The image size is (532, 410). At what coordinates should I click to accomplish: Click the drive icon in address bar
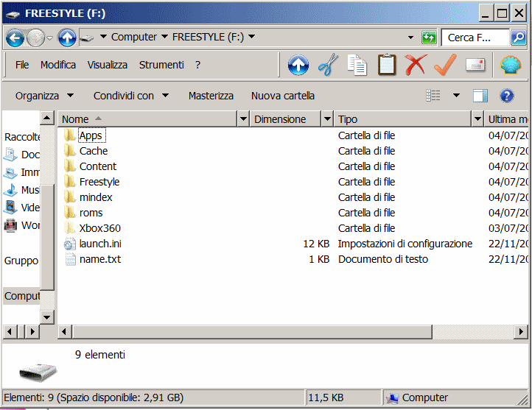pyautogui.click(x=87, y=38)
